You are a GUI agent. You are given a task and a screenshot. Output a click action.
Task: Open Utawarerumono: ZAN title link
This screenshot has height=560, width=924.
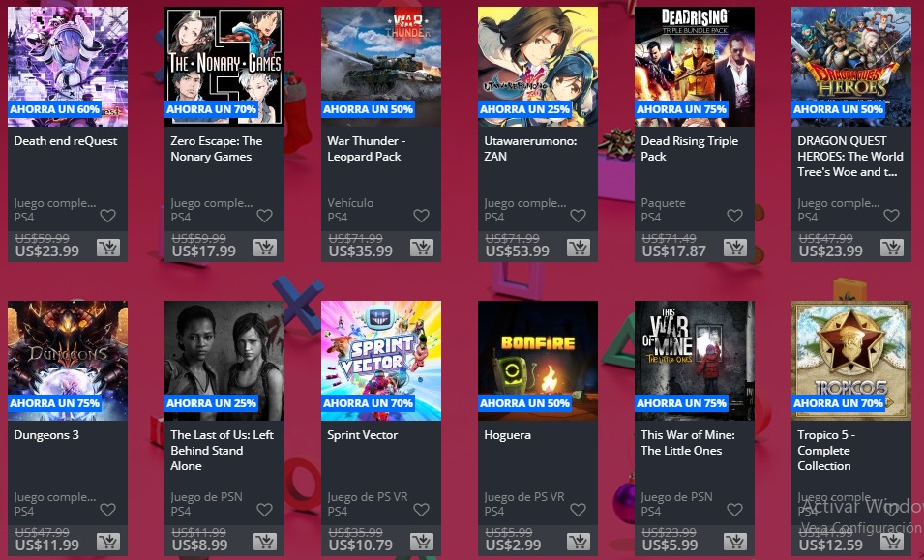[530, 148]
